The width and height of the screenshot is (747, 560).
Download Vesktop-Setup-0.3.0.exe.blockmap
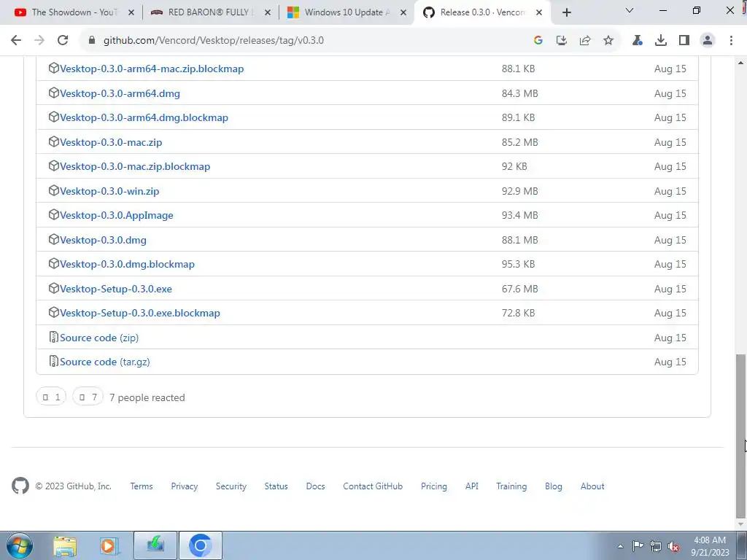click(140, 314)
